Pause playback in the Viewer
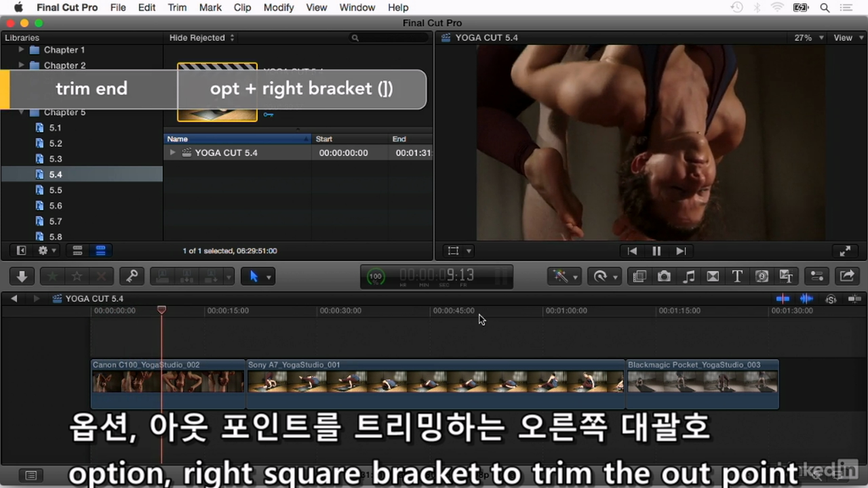Viewport: 868px width, 488px height. click(656, 251)
